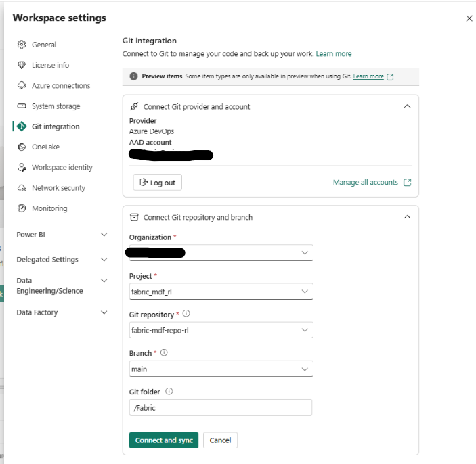Image resolution: width=476 pixels, height=464 pixels.
Task: Go to Azure connections
Action: [60, 85]
